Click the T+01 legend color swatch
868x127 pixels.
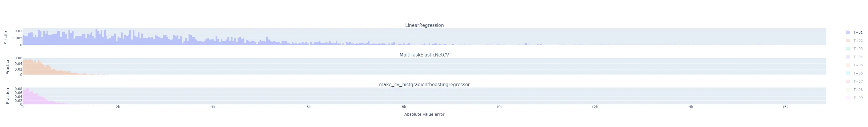[848, 32]
